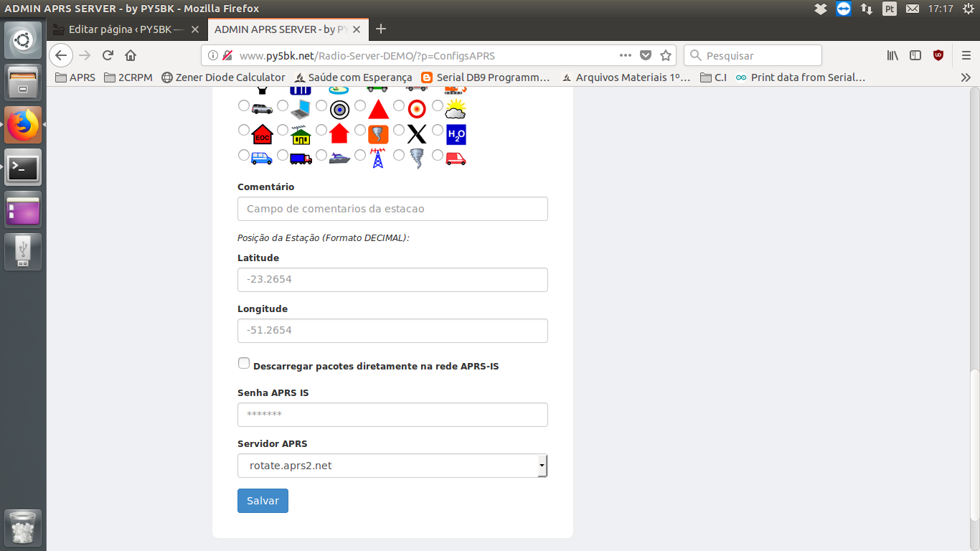Save page to Pocket icon
Image resolution: width=980 pixels, height=551 pixels.
[x=646, y=55]
